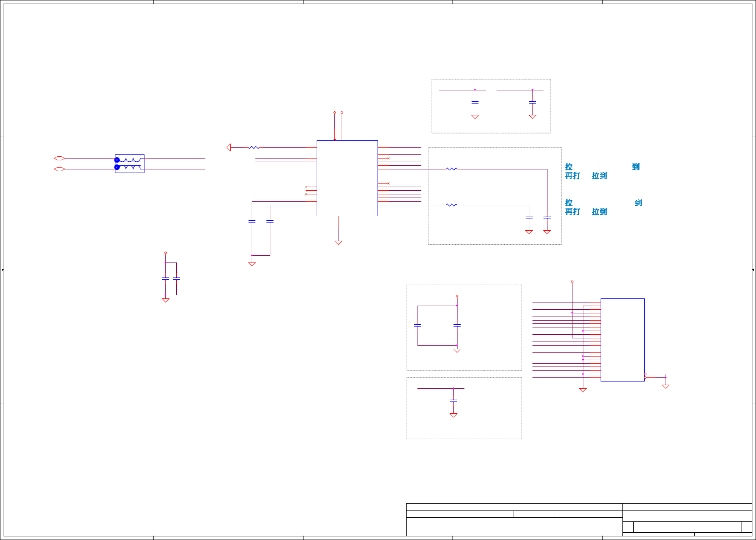Viewport: 756px width, 540px height.
Task: Click the ground under the filter box's left capacitor
Action: point(529,232)
